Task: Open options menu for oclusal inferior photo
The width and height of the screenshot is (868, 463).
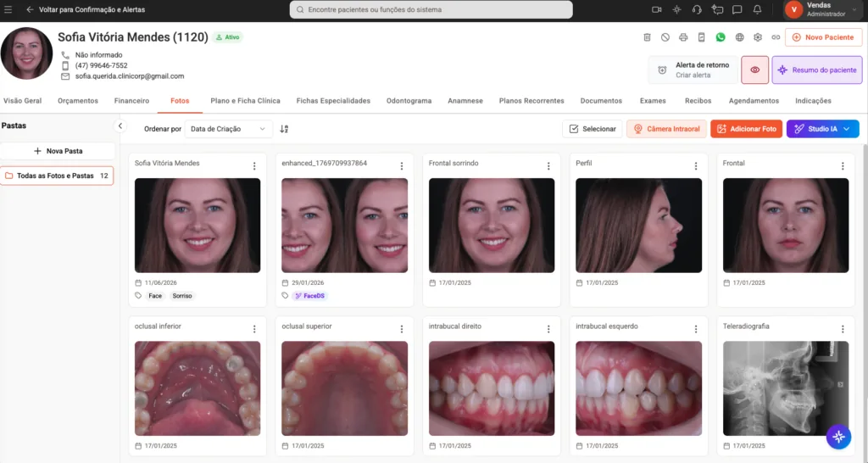Action: [254, 329]
